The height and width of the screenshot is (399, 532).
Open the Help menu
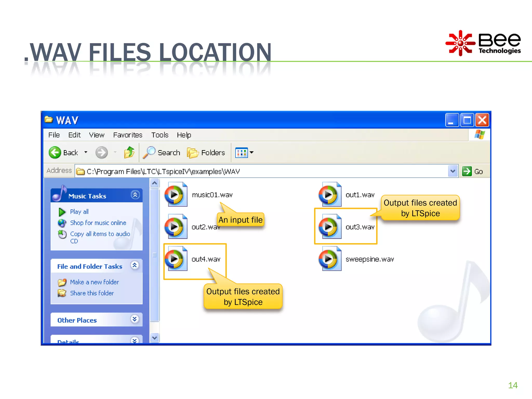(x=184, y=135)
